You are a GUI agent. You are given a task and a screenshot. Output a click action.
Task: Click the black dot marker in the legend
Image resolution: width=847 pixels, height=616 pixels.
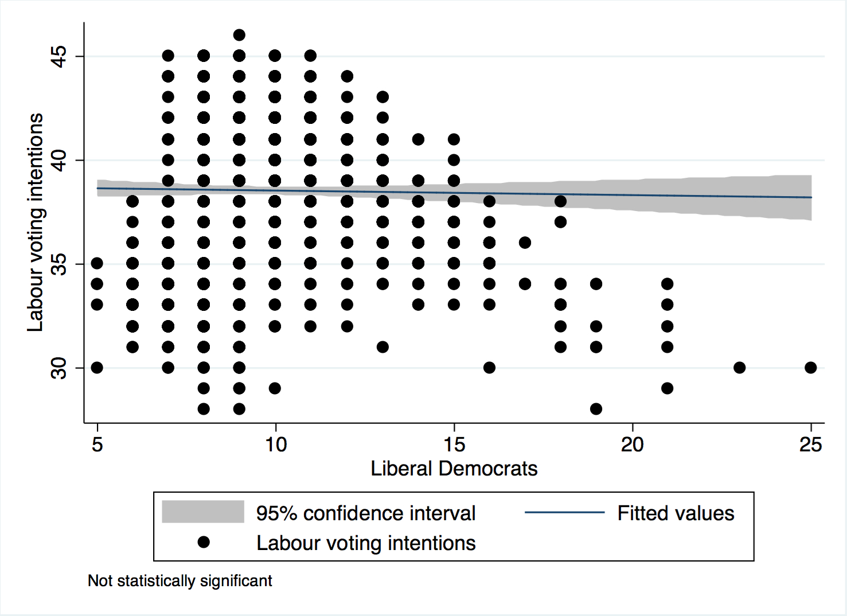[x=204, y=542]
